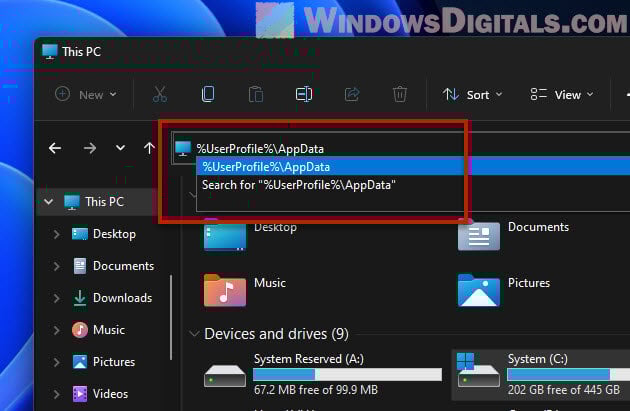Click the Share icon in toolbar
The height and width of the screenshot is (411, 630).
[x=352, y=95]
